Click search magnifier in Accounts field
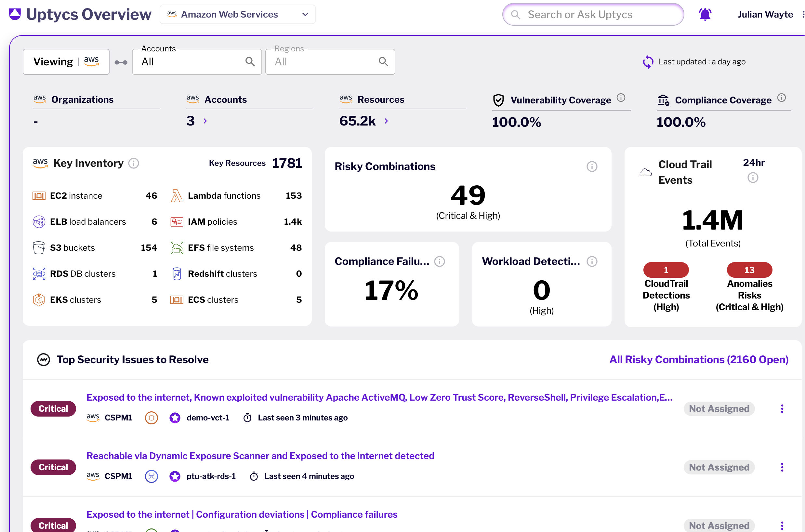This screenshot has width=805, height=532. point(250,62)
